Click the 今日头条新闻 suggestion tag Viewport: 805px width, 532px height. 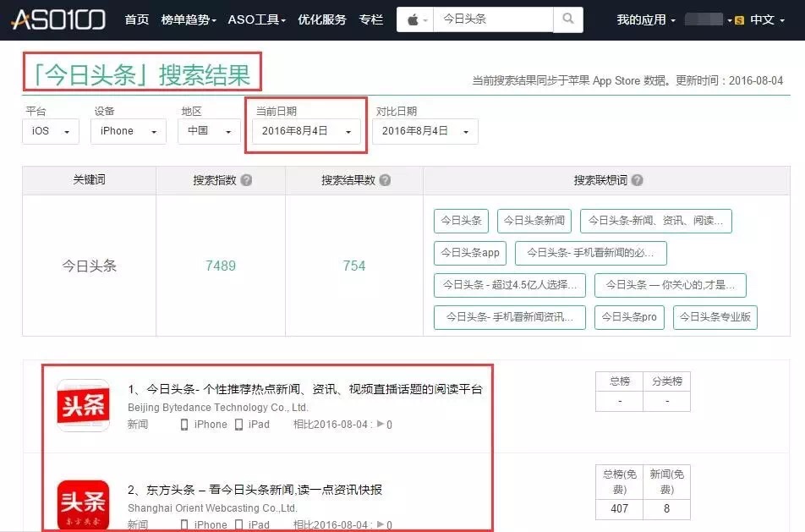(534, 221)
